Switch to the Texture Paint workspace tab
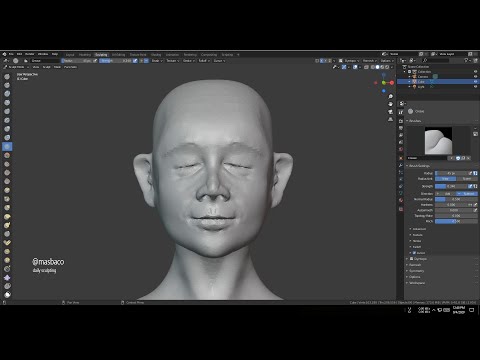Image resolution: width=480 pixels, height=360 pixels. (x=138, y=55)
